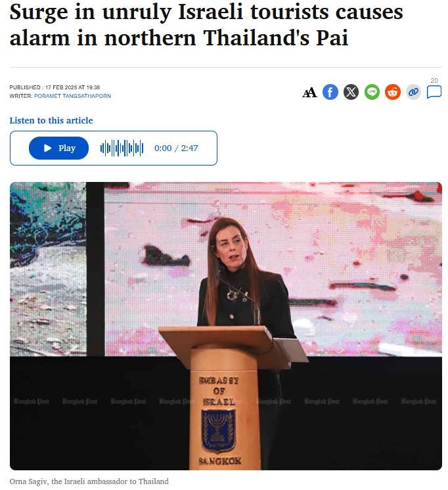Click the audio waveform graphic
This screenshot has height=490, width=448.
pos(122,148)
